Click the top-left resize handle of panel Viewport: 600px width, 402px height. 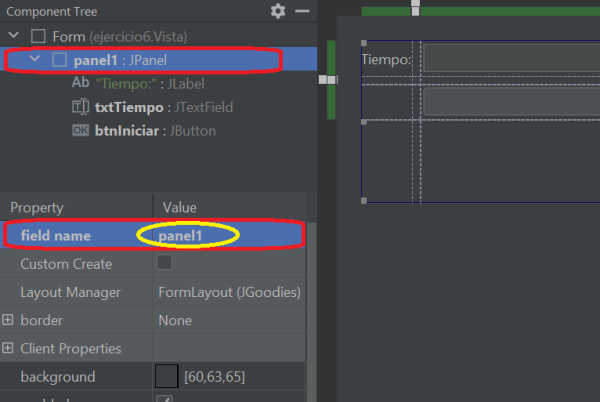363,43
